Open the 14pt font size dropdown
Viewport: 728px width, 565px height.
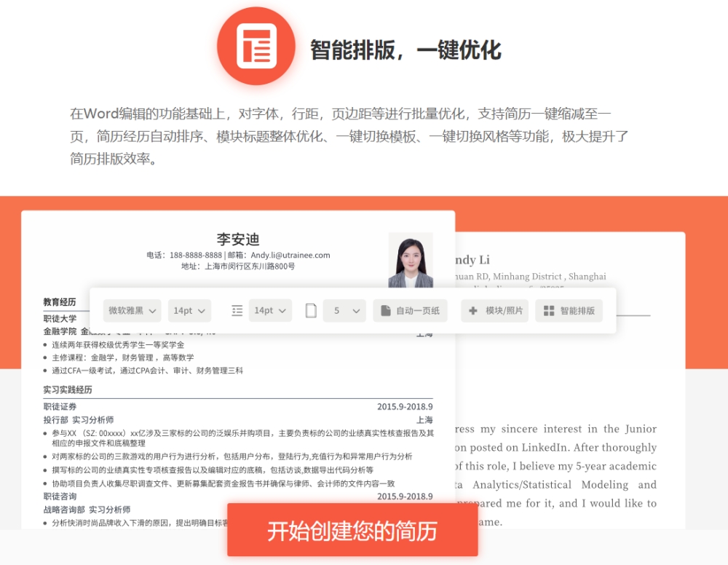pos(189,311)
